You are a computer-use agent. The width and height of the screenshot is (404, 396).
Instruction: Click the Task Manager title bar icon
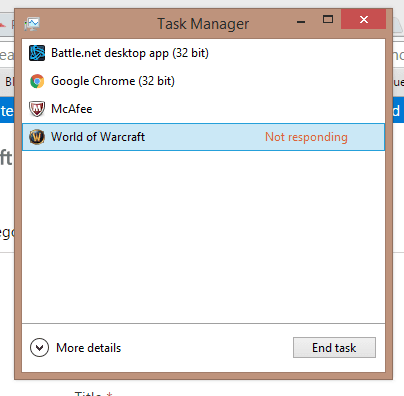pos(32,24)
